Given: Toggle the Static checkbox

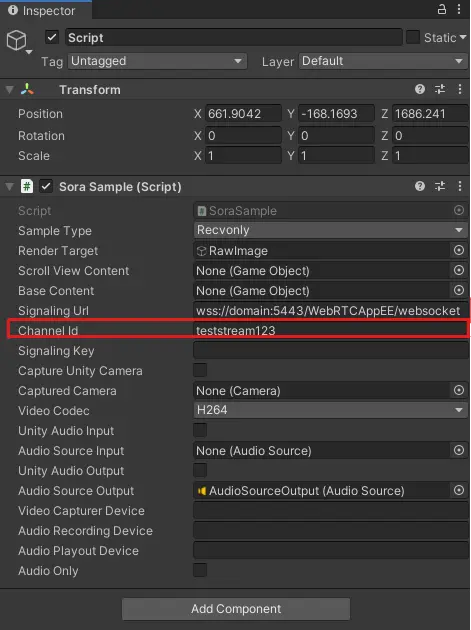Looking at the screenshot, I should [x=413, y=37].
